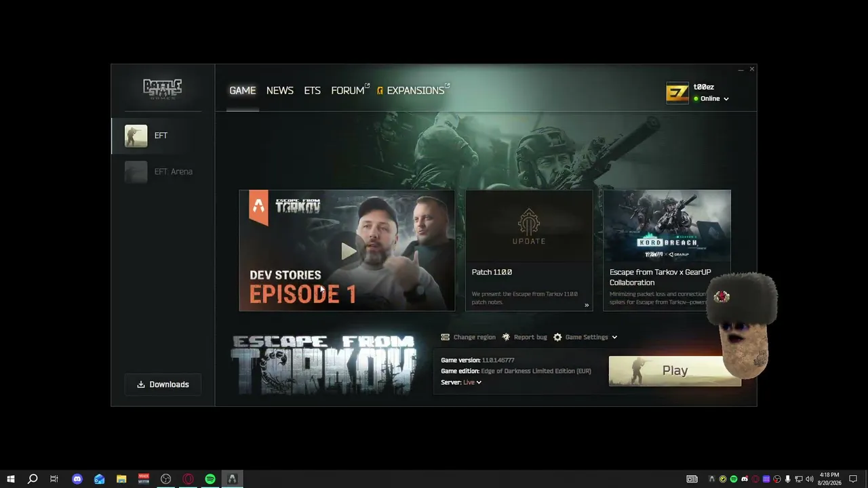Open the Downloads panel
Image resolution: width=868 pixels, height=488 pixels.
[163, 384]
